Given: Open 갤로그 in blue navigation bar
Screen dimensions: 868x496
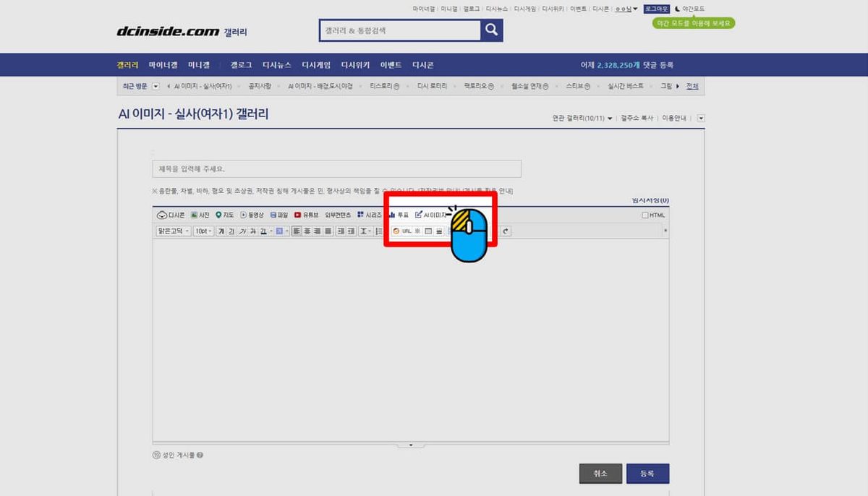Looking at the screenshot, I should point(241,65).
